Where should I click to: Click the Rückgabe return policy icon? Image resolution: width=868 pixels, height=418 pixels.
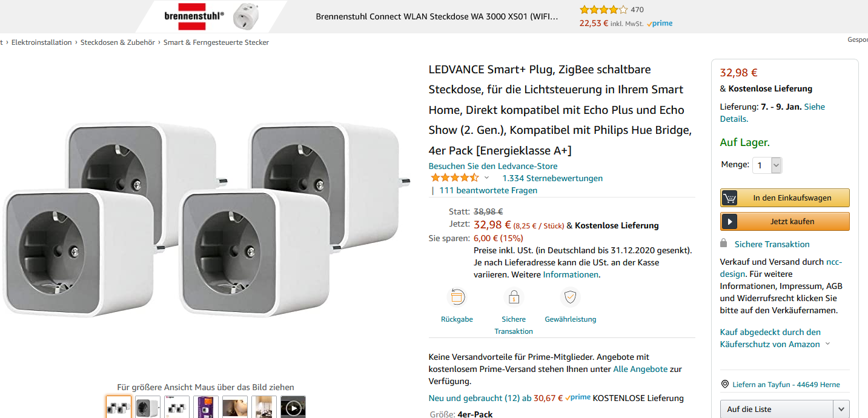[457, 297]
